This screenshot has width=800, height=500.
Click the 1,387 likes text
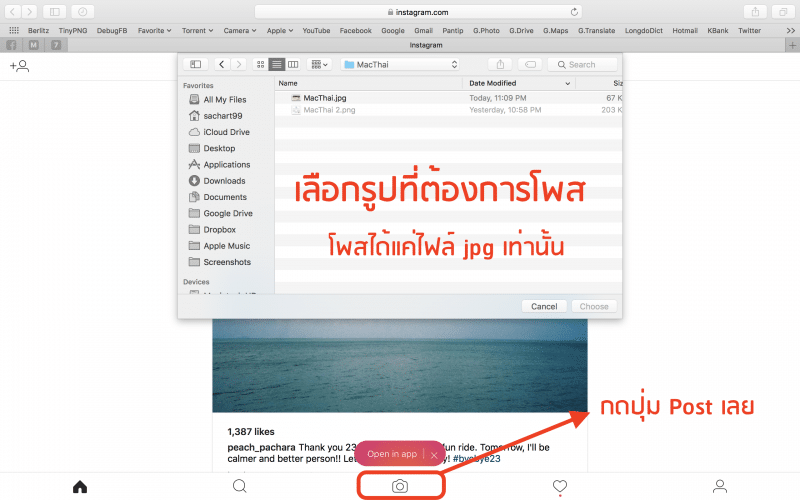click(251, 432)
